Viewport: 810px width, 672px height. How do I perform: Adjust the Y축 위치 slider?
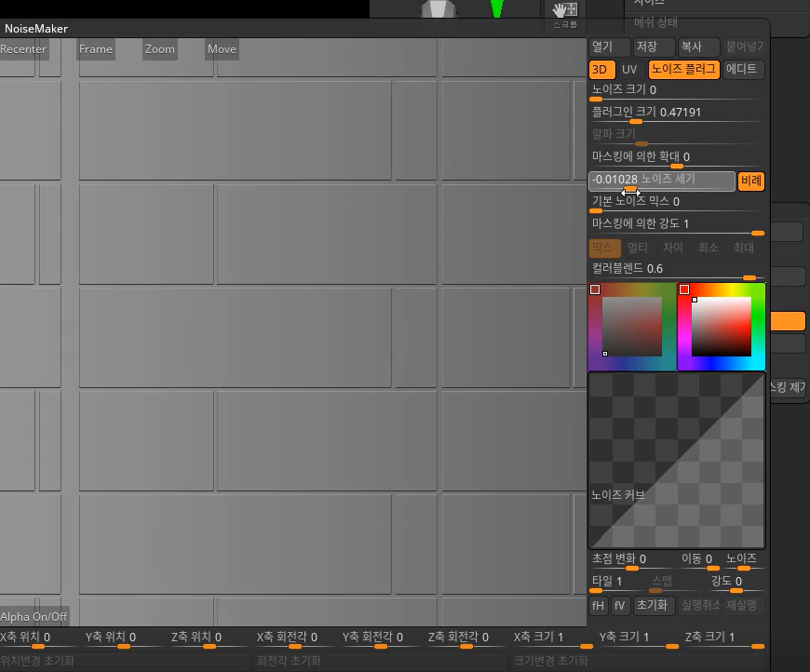click(x=124, y=639)
